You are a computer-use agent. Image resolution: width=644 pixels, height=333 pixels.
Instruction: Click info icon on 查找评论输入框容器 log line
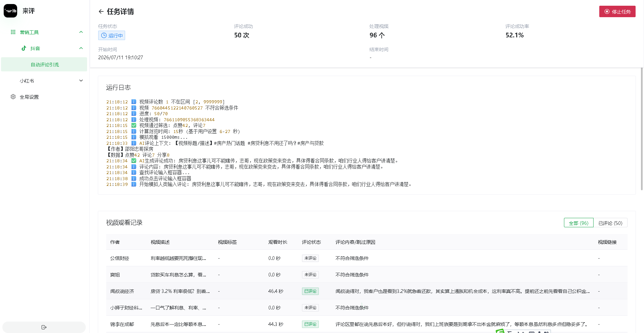[x=134, y=173]
